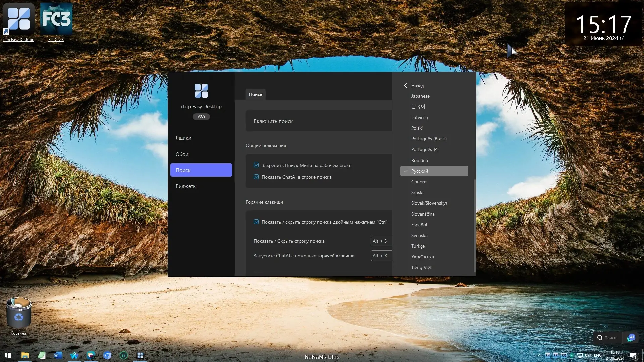Open the Alt + S hotkey box
644x362 pixels.
[x=381, y=241]
